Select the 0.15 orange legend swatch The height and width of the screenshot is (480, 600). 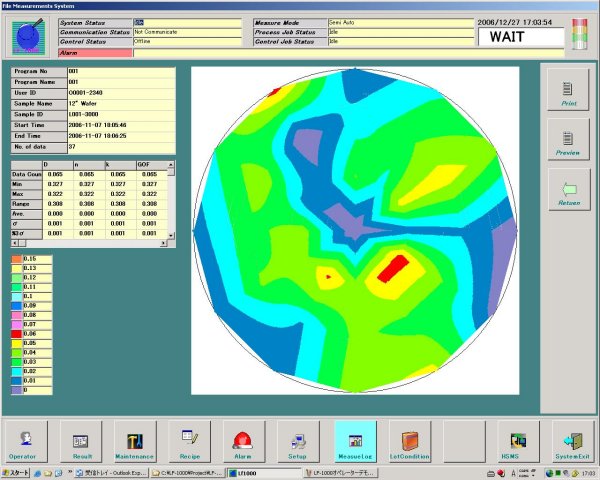click(x=17, y=259)
